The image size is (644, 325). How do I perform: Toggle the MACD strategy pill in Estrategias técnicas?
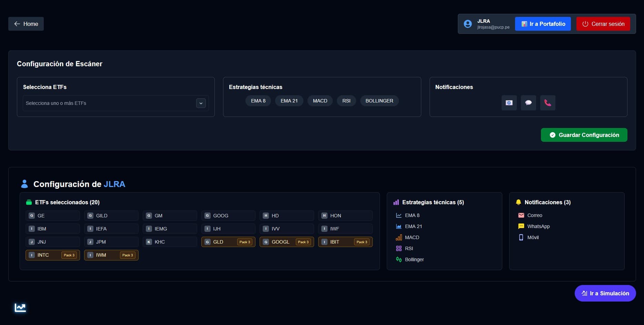pyautogui.click(x=320, y=101)
